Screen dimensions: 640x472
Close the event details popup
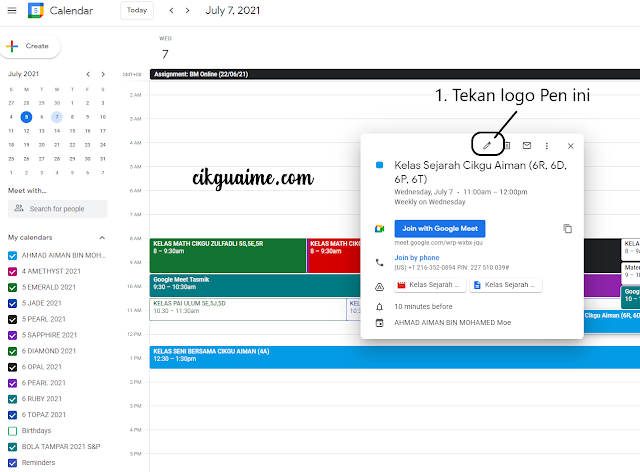(x=570, y=146)
